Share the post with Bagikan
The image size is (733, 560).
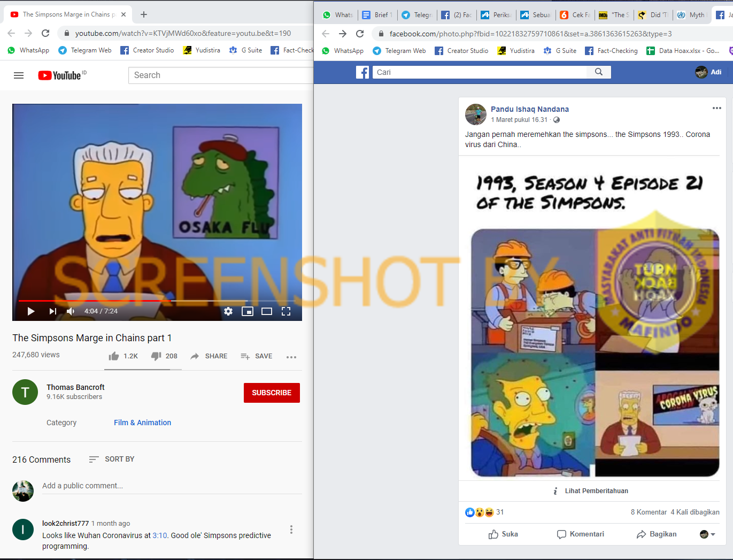(x=657, y=534)
